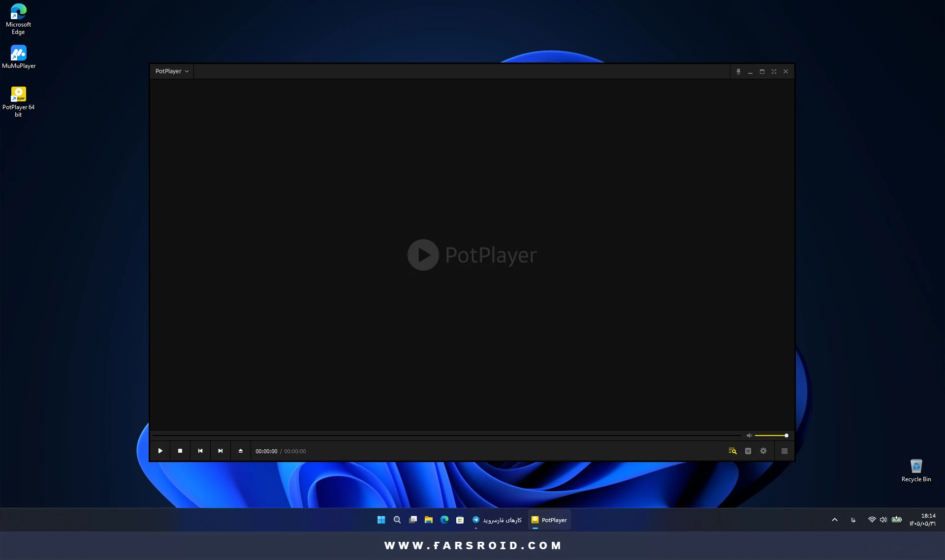
Task: Check battery status in system tray
Action: pyautogui.click(x=897, y=520)
